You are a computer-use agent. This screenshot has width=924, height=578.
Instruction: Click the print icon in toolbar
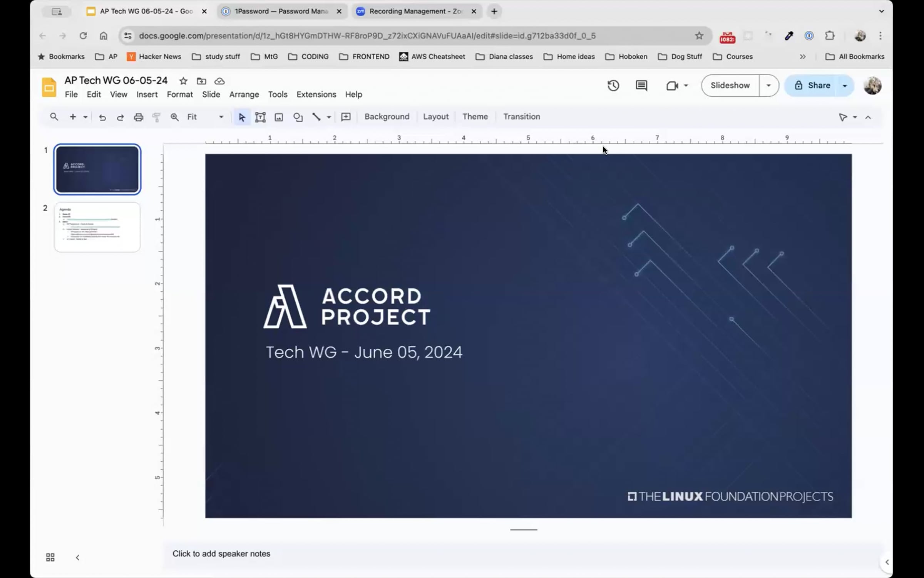pos(138,117)
